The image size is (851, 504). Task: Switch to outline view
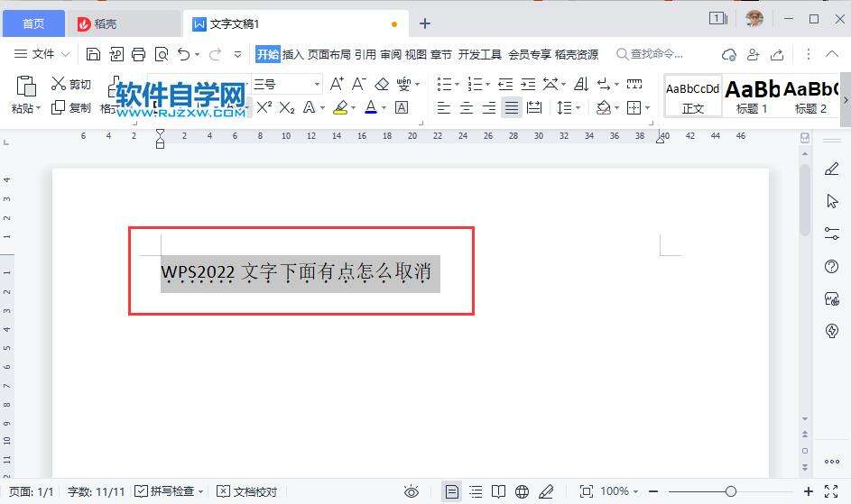point(476,491)
